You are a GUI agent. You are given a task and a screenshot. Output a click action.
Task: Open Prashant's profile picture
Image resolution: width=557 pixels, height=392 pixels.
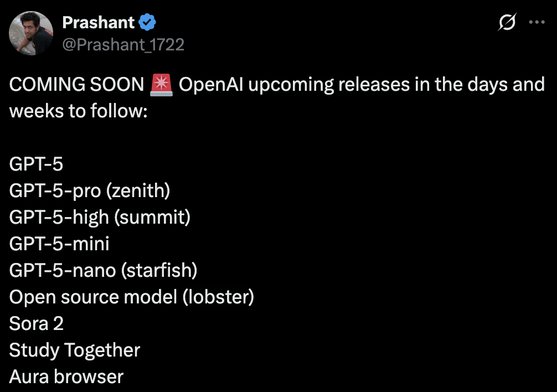(31, 33)
